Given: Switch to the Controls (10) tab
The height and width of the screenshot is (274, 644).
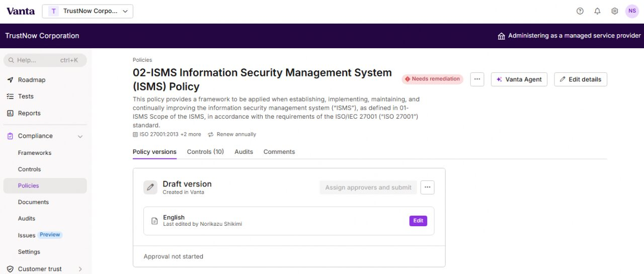Looking at the screenshot, I should tap(205, 152).
